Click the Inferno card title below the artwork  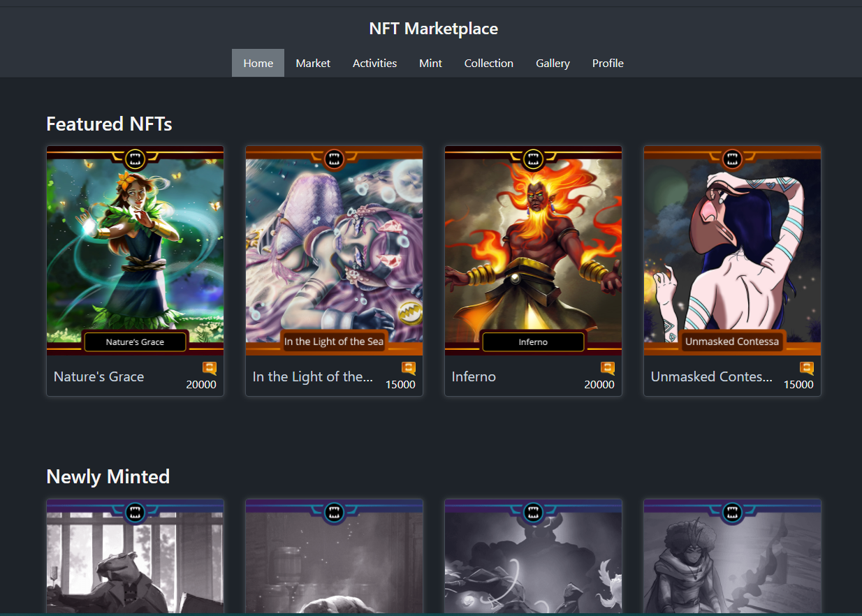click(474, 376)
